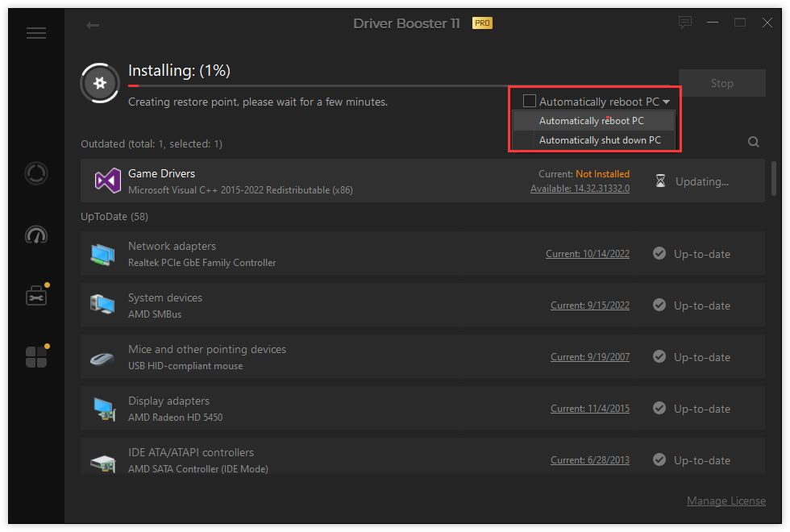This screenshot has height=532, width=790.
Task: Click Display adapters up-to-date checkmark icon
Action: click(x=659, y=408)
